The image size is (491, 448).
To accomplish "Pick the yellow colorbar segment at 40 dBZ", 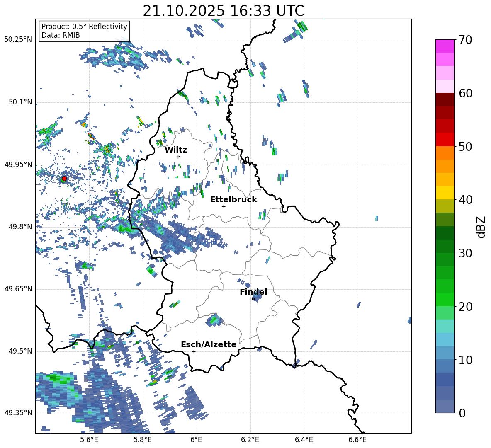I will (x=445, y=193).
